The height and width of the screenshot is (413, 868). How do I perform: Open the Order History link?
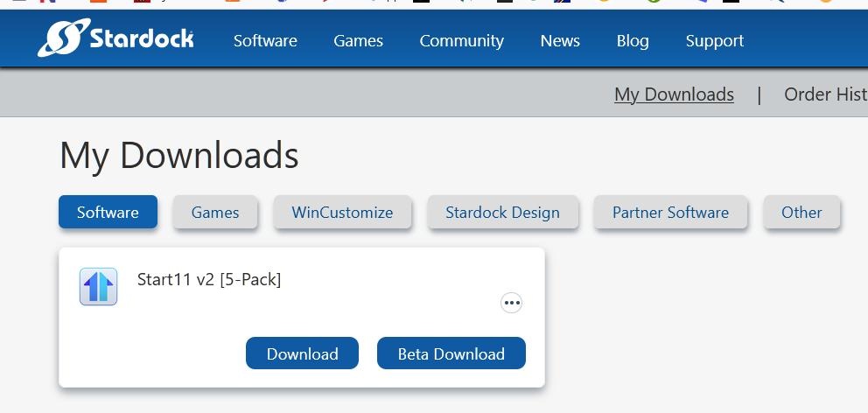pyautogui.click(x=824, y=94)
